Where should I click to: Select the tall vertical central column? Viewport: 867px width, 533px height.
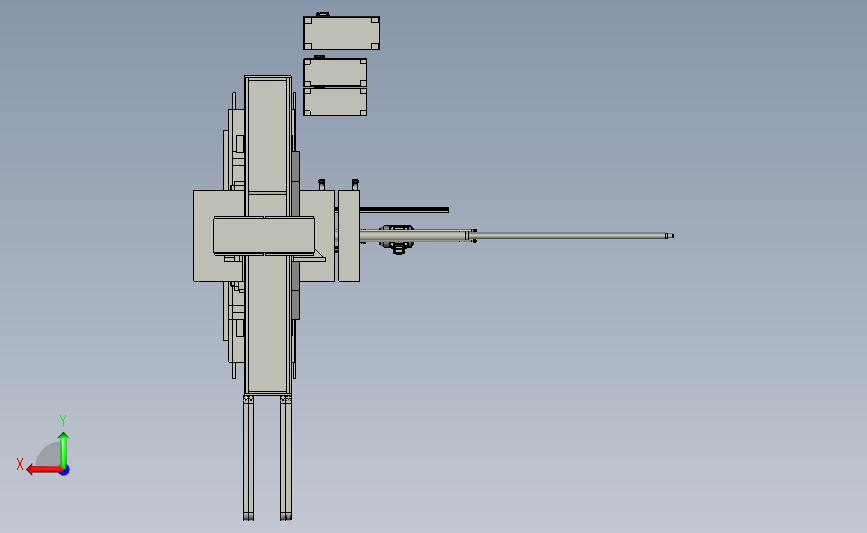click(268, 235)
